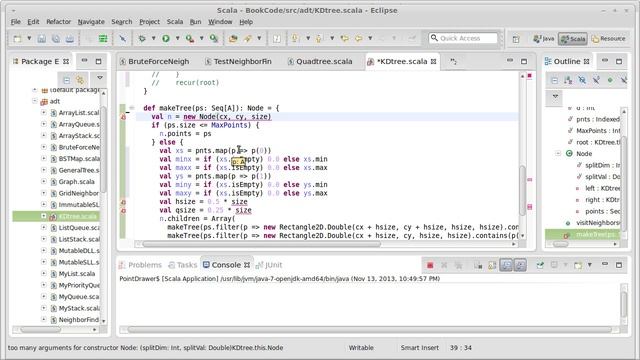Toggle Show Console on Standard Error
Viewport: 640px width, 360px height.
pos(520,265)
